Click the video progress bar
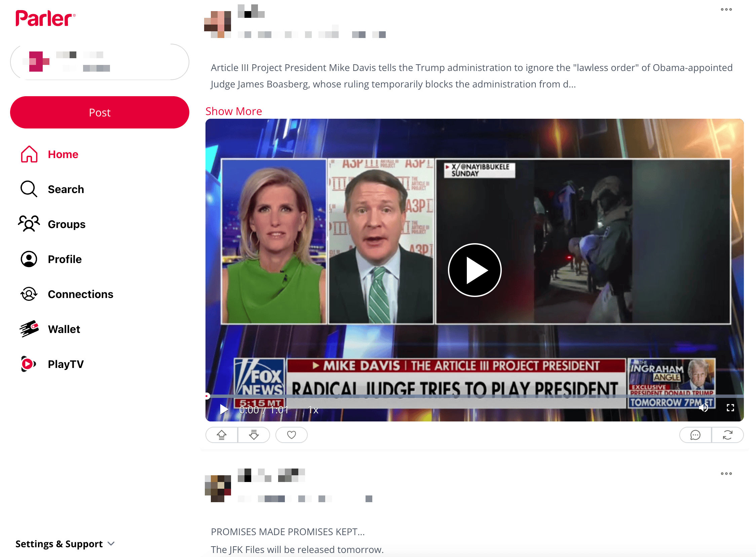Screen dimensions: 756x557 click(474, 396)
